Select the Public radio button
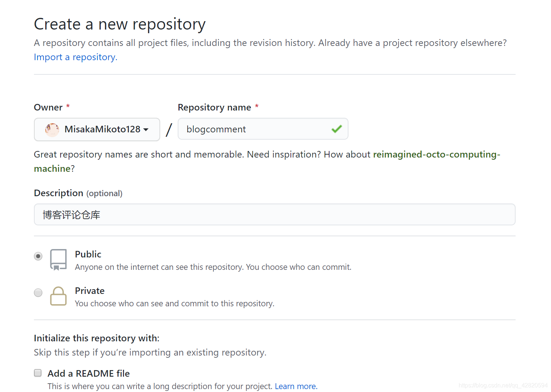Screen dimensions: 551x392 point(38,256)
